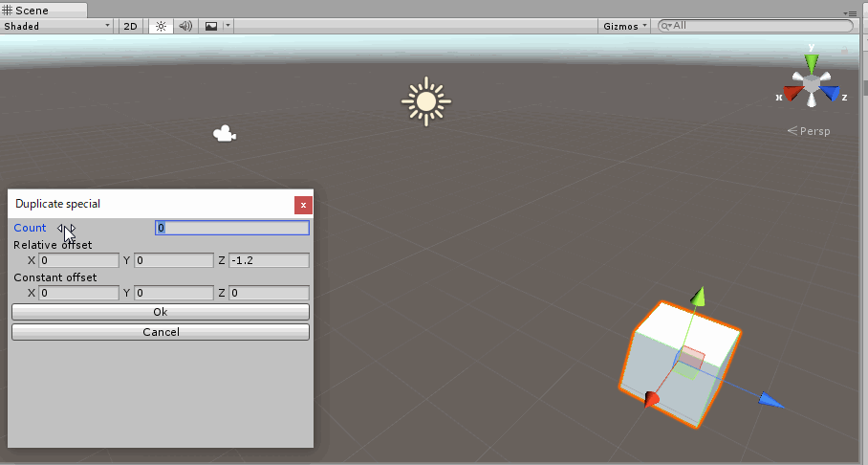Click the red X axis cone on orientation gizmo
The image size is (868, 465).
pyautogui.click(x=792, y=94)
